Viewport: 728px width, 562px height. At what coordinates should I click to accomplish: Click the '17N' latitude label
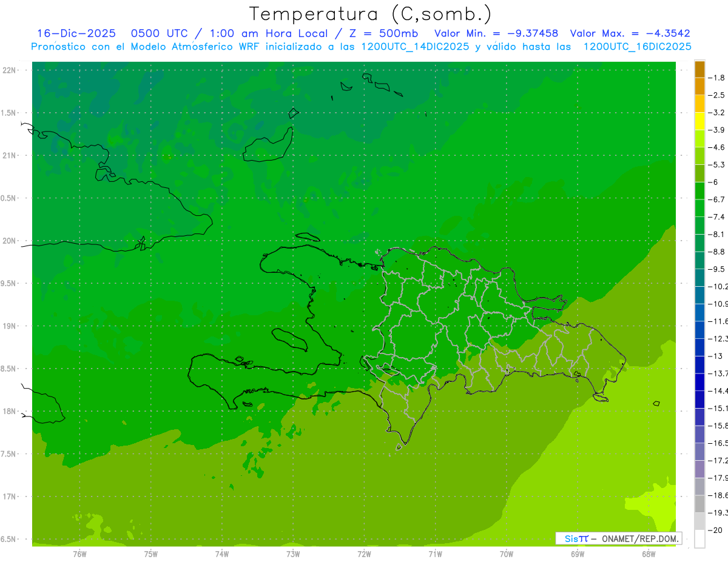click(x=9, y=497)
